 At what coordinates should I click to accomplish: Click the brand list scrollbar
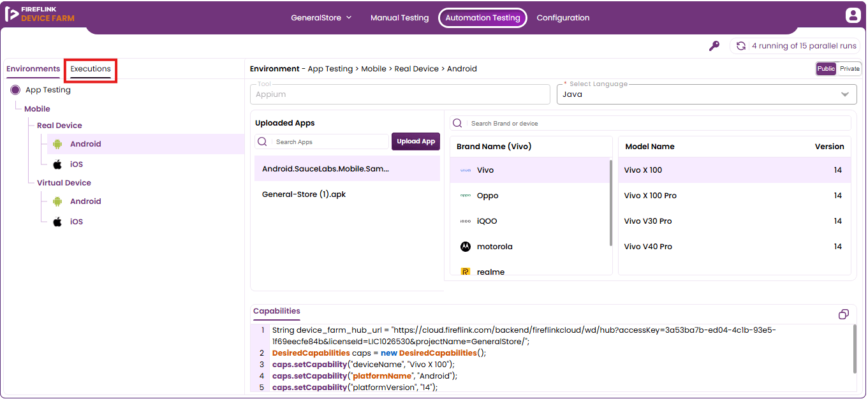(x=611, y=204)
